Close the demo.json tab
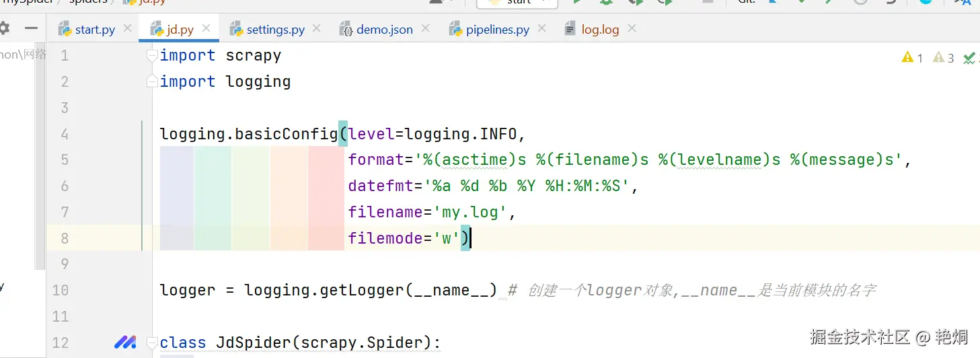Screen dimensions: 980x358 (x=425, y=28)
